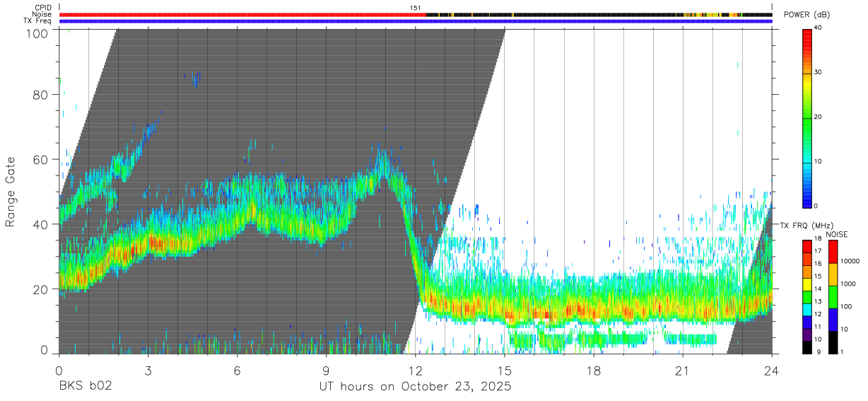Click the UT hours date axis title
This screenshot has height=401, width=868.
click(415, 388)
